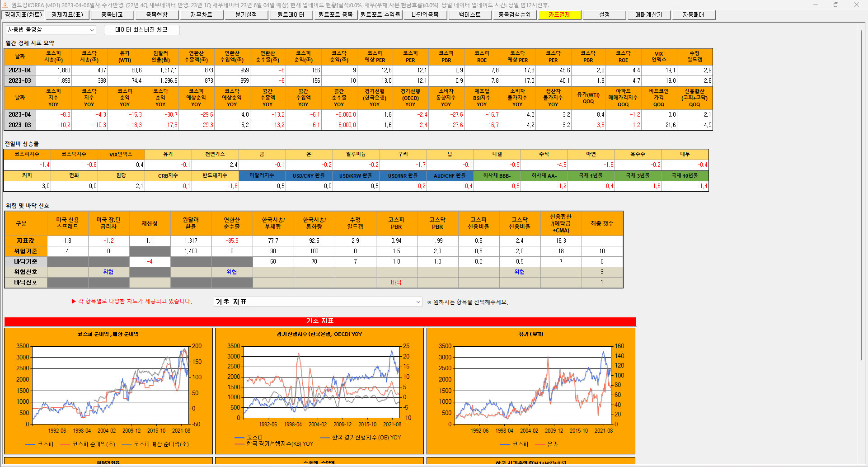The image size is (868, 467).
Task: Go to the 재무차트 tab
Action: click(202, 15)
